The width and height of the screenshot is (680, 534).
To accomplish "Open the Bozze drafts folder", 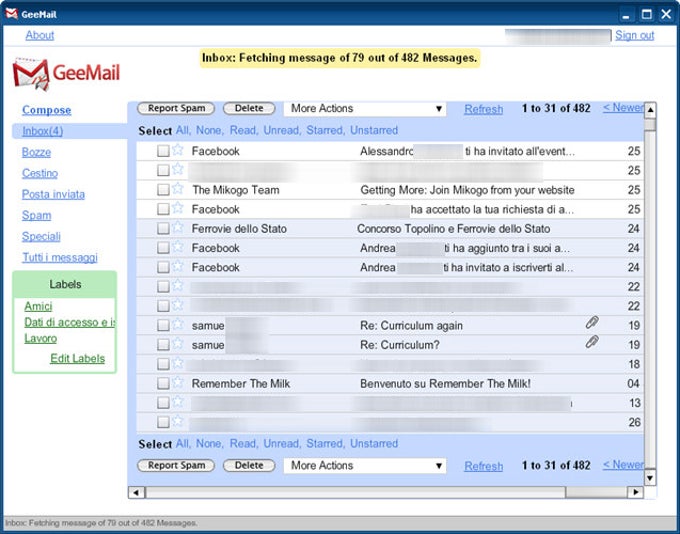I will (36, 152).
